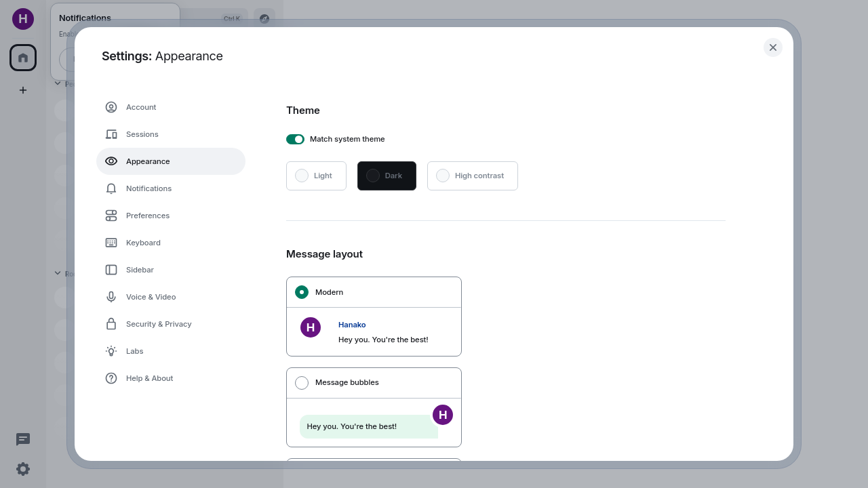Viewport: 868px width, 488px height.
Task: Click the Labs lightbulb icon
Action: tap(111, 351)
